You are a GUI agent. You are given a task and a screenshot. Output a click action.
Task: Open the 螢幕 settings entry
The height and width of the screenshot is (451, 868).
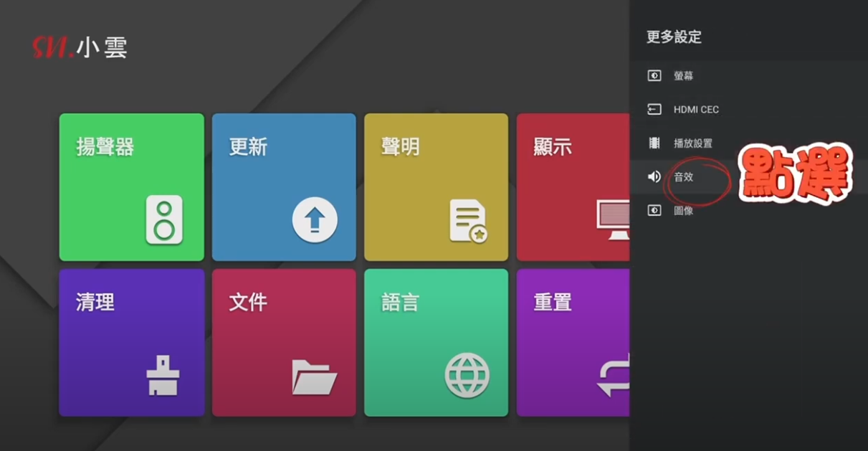click(683, 76)
